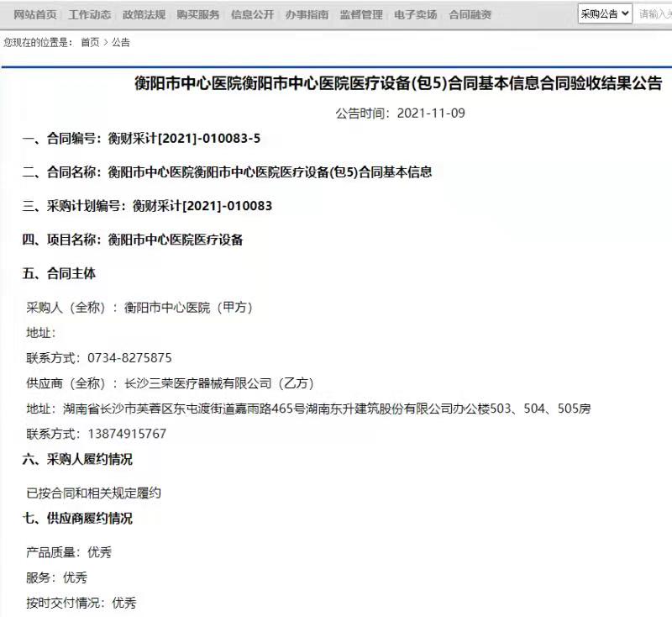Click the search keyword input field
This screenshot has width=672, height=617.
(x=654, y=14)
